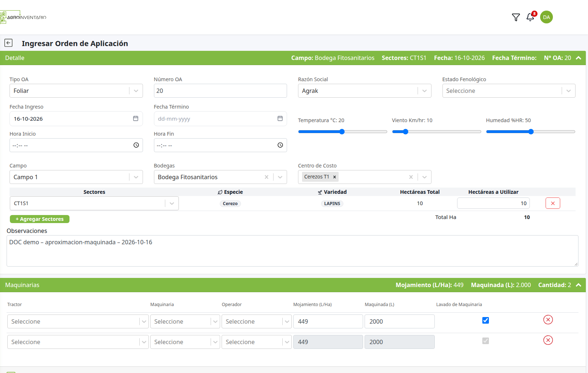Open clock picker for Hora Inicio
This screenshot has width=588, height=373.
136,145
